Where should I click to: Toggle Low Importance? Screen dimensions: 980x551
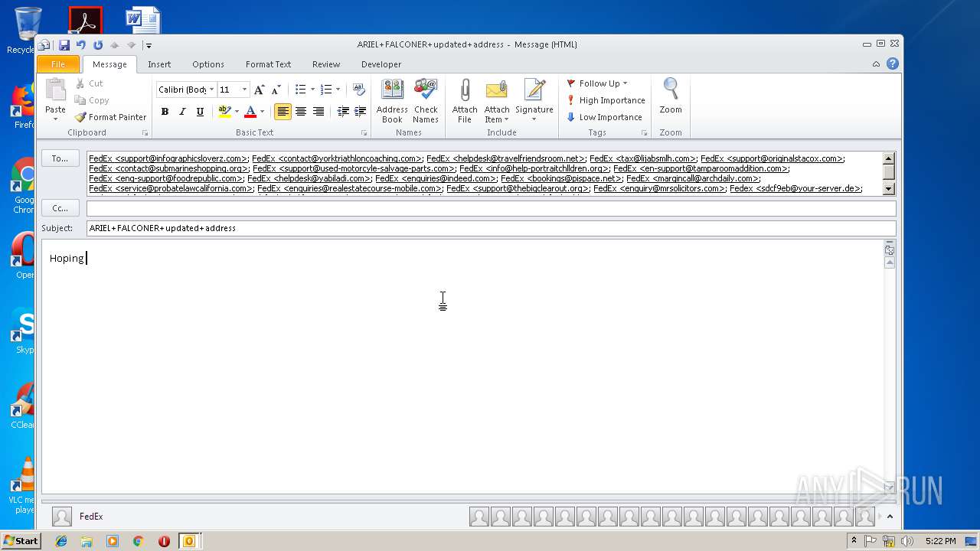point(604,117)
